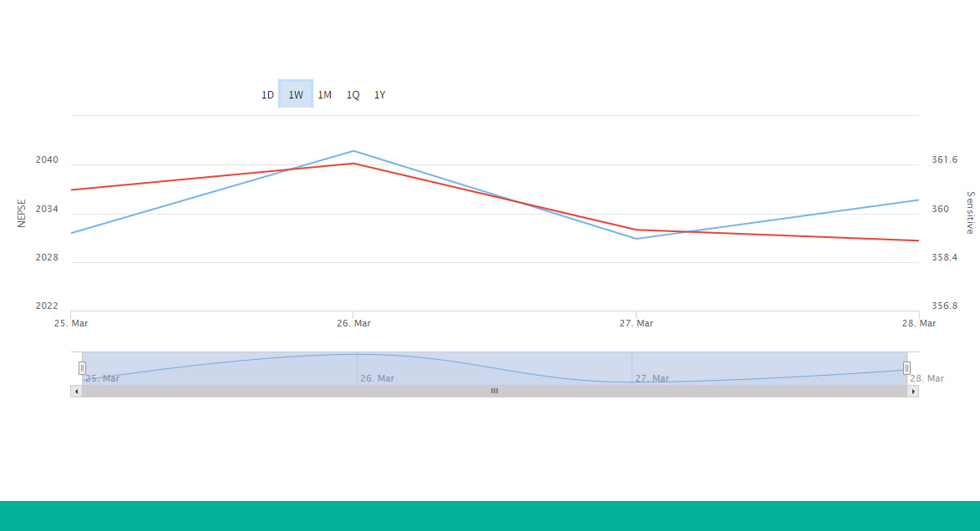Viewport: 980px width, 531px height.
Task: Click the right navigator handle
Action: (906, 368)
